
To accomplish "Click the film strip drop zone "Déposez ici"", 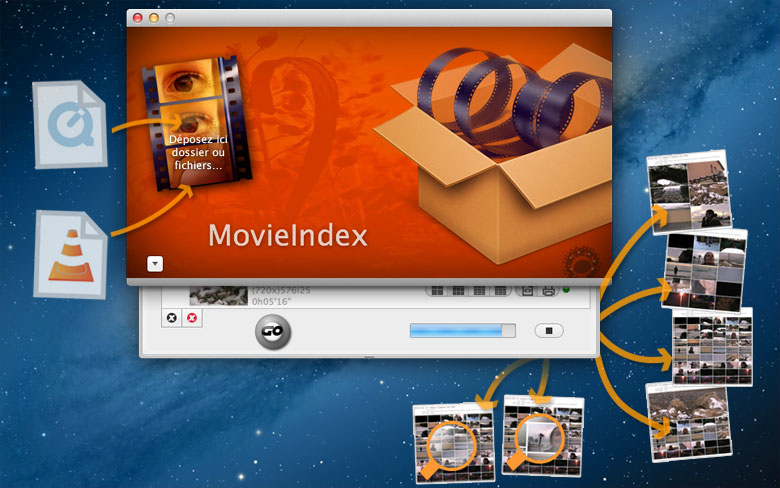I will pos(196,123).
